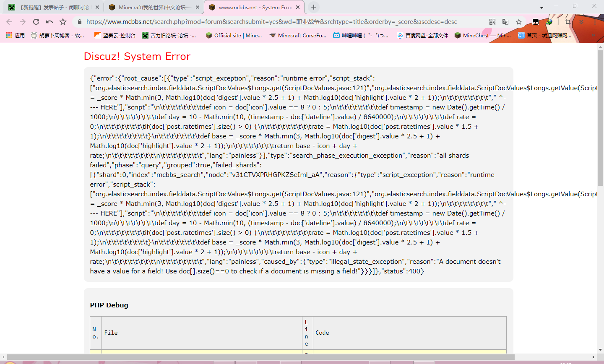Switch to the 【新提醒】发表帖子 tab

pos(54,7)
